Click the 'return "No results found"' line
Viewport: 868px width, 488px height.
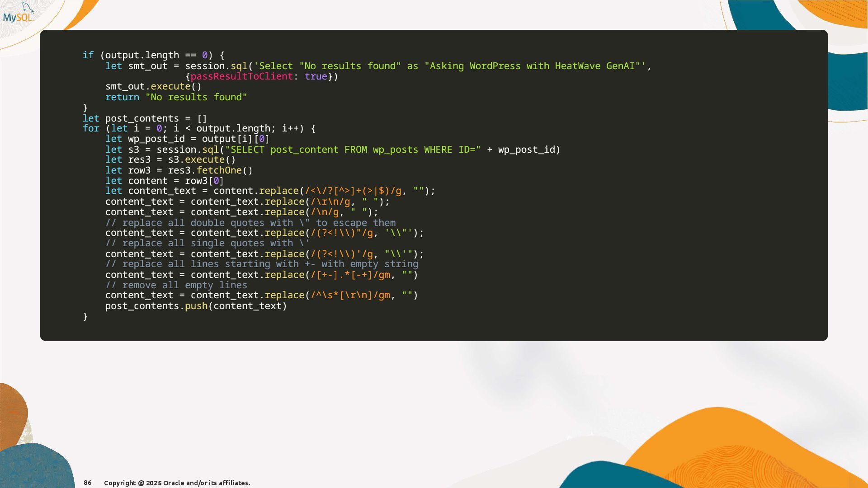coord(176,97)
